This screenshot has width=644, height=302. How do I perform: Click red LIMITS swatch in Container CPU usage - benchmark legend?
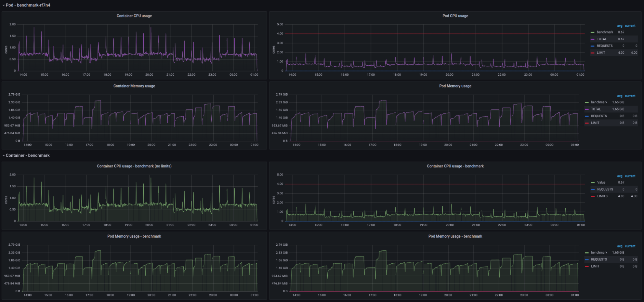(593, 196)
